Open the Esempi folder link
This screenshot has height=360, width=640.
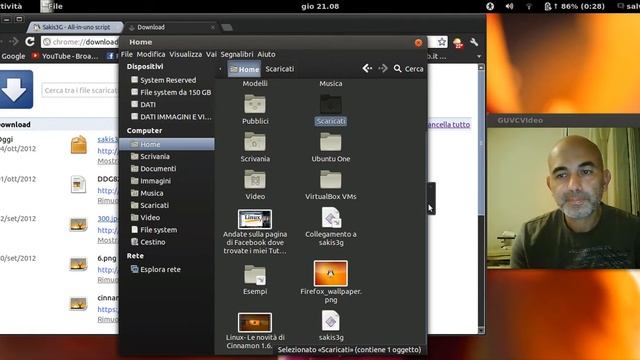point(255,275)
